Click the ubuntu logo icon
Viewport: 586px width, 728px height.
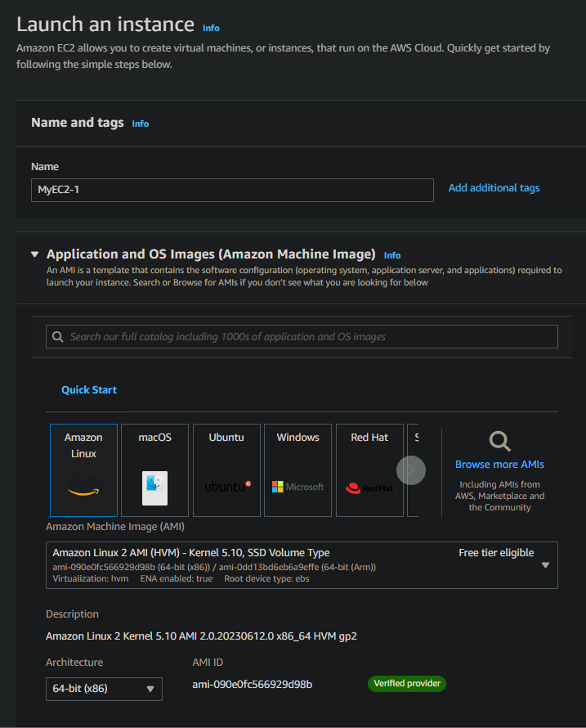pos(228,487)
